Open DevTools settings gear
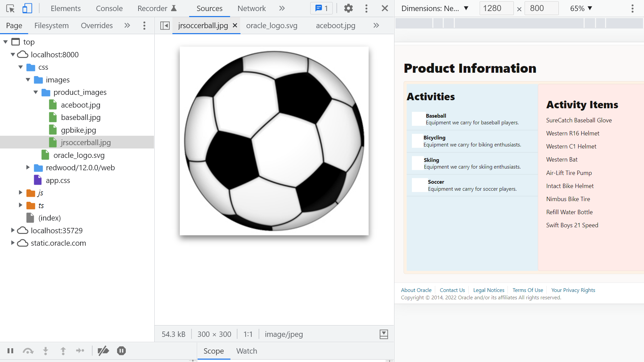Image resolution: width=644 pixels, height=362 pixels. pos(348,8)
